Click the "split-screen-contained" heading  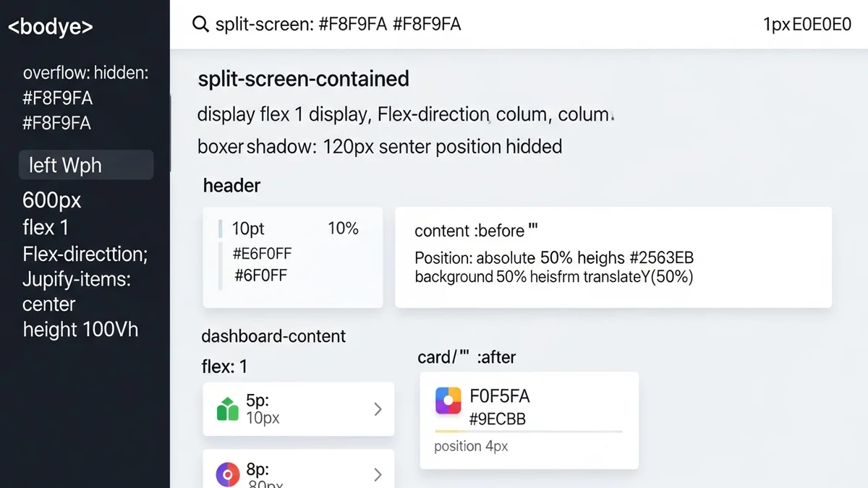point(303,79)
